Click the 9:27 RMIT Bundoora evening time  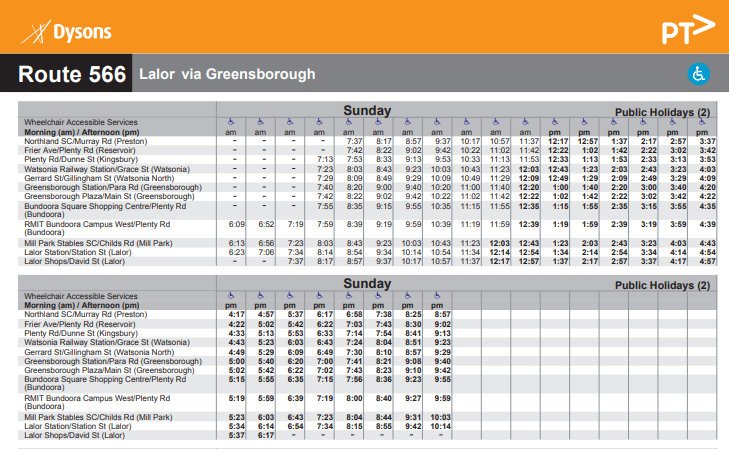coord(413,398)
